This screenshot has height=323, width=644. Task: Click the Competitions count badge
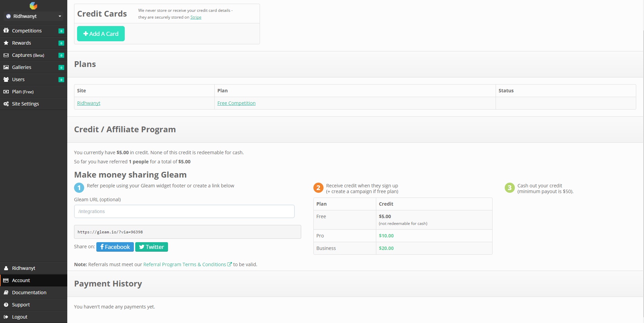(x=61, y=31)
